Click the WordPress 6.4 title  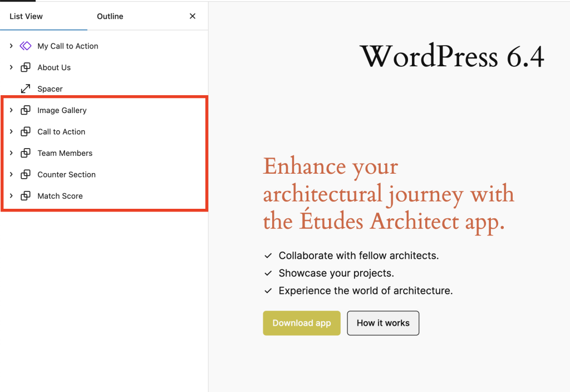coord(452,56)
